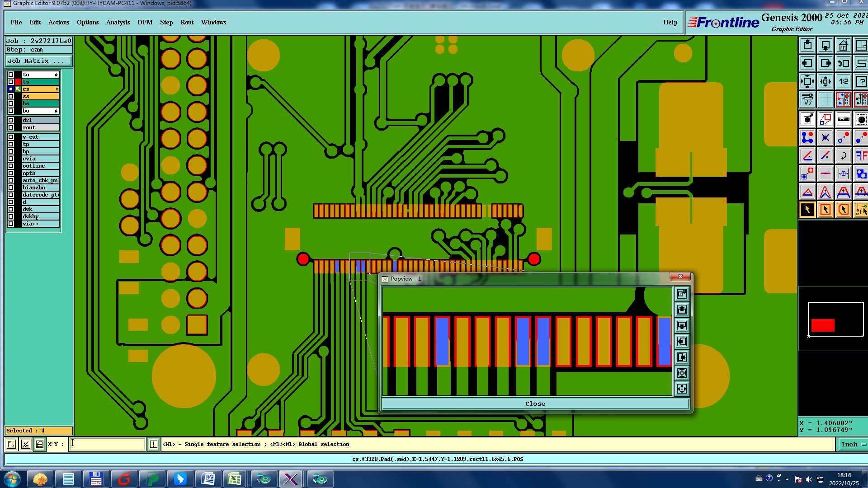The width and height of the screenshot is (868, 488).
Task: Click the 1:2 zoom scale icon
Action: [843, 81]
